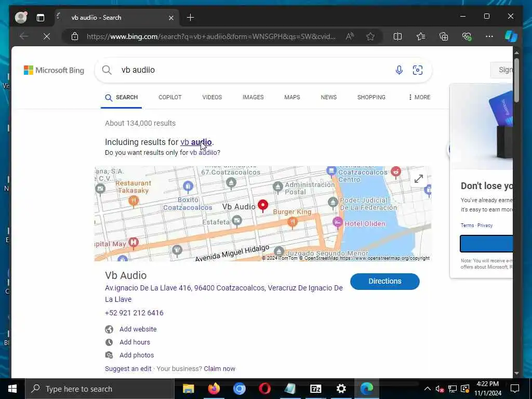The height and width of the screenshot is (399, 532).
Task: Open the Windows Start menu
Action: pyautogui.click(x=12, y=389)
